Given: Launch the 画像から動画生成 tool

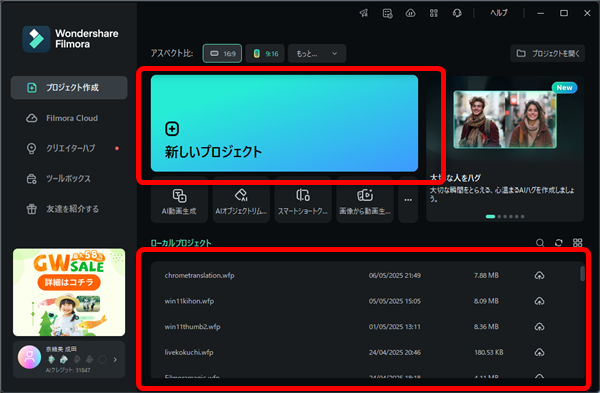Looking at the screenshot, I should pyautogui.click(x=365, y=201).
